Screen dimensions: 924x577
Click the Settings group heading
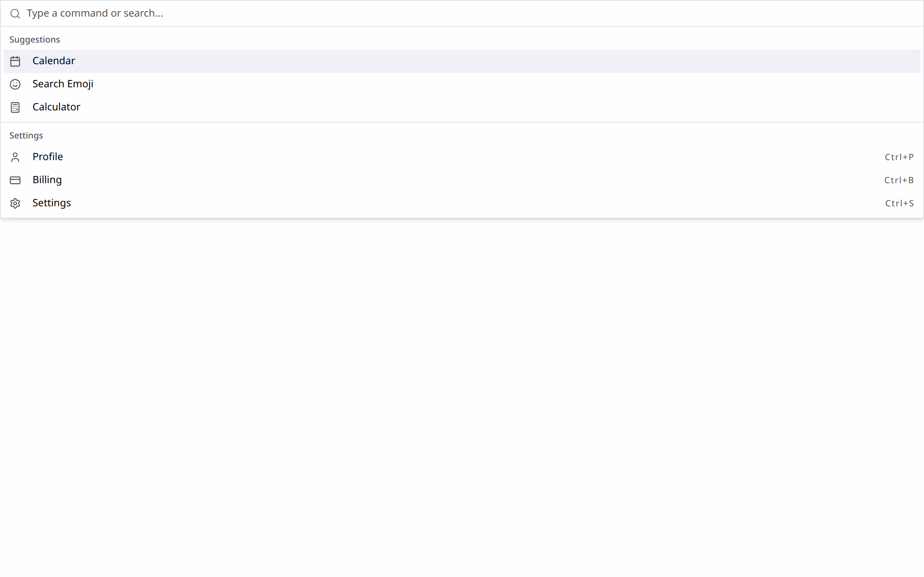pos(26,136)
